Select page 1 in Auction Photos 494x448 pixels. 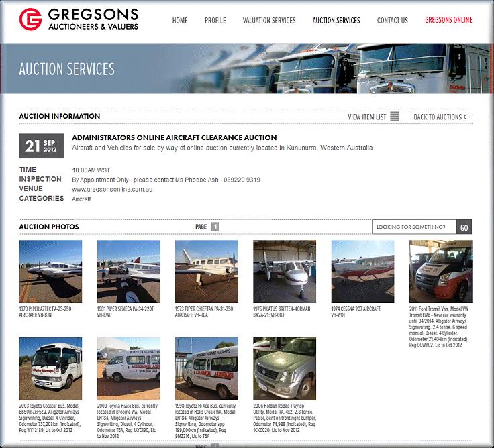tap(215, 227)
